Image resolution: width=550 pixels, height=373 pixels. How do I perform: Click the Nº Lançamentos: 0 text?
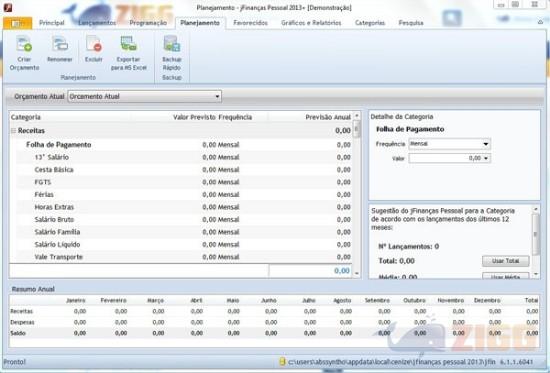(x=409, y=246)
